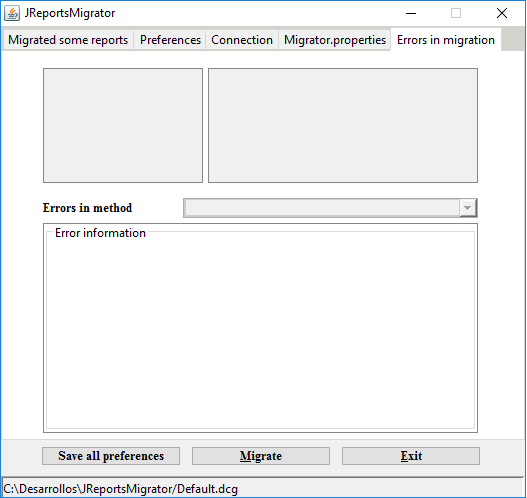This screenshot has width=527, height=498.
Task: Go to the Connection tab
Action: pos(242,40)
